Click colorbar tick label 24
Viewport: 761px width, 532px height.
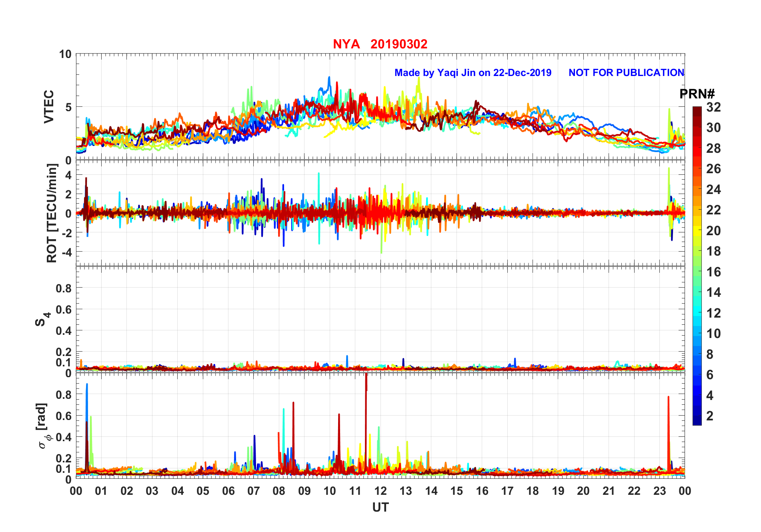tap(713, 190)
